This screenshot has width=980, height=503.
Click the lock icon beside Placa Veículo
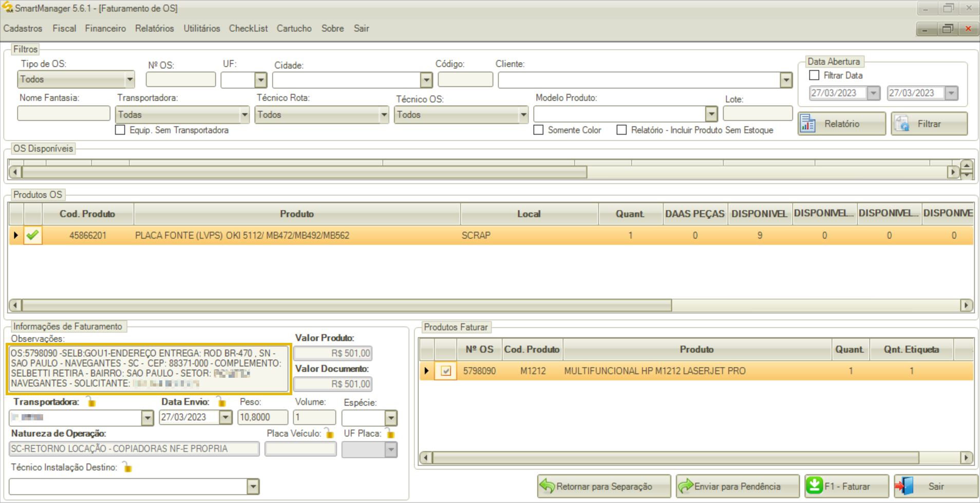pyautogui.click(x=329, y=433)
